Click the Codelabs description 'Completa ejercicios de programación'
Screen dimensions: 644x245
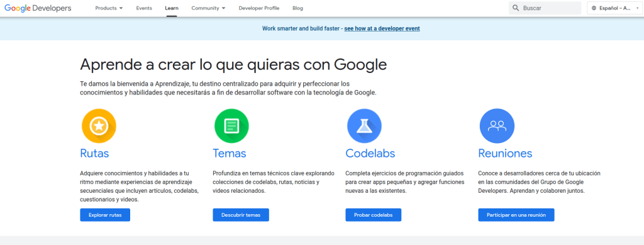click(x=405, y=182)
